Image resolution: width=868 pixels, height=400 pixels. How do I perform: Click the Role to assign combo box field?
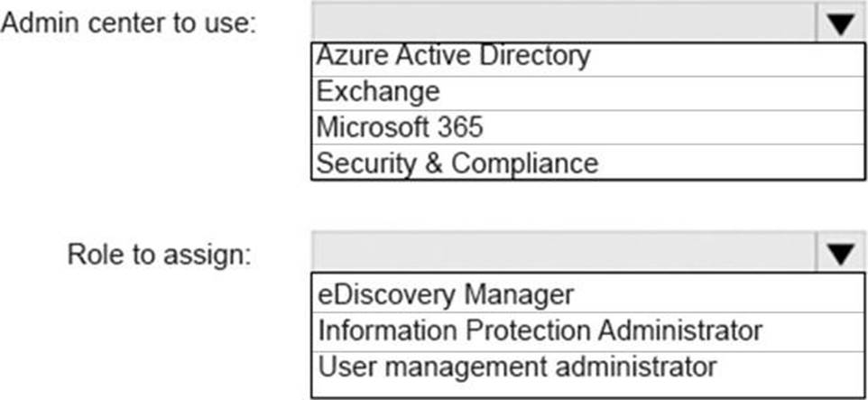pos(563,255)
